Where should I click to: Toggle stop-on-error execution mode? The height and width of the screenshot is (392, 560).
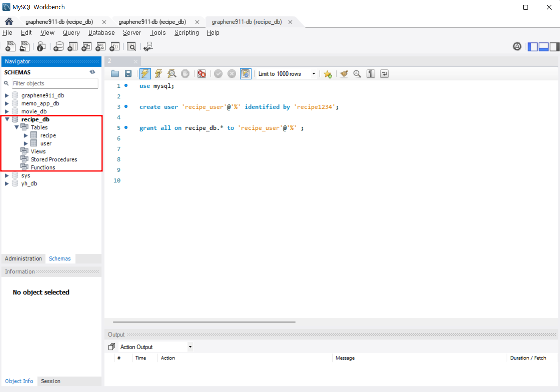202,74
